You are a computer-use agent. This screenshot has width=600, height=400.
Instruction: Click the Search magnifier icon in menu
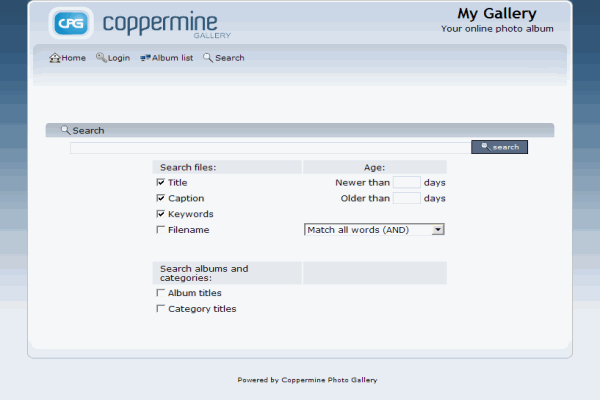point(208,58)
